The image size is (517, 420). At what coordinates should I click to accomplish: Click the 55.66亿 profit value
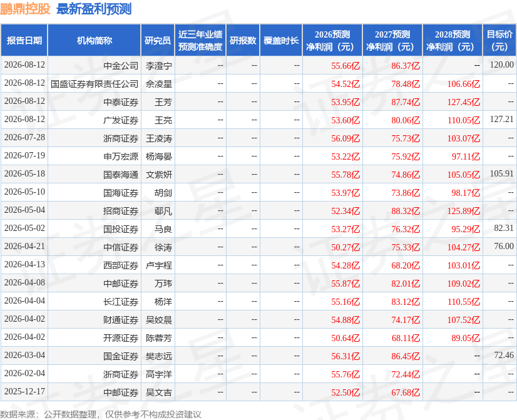coord(346,66)
